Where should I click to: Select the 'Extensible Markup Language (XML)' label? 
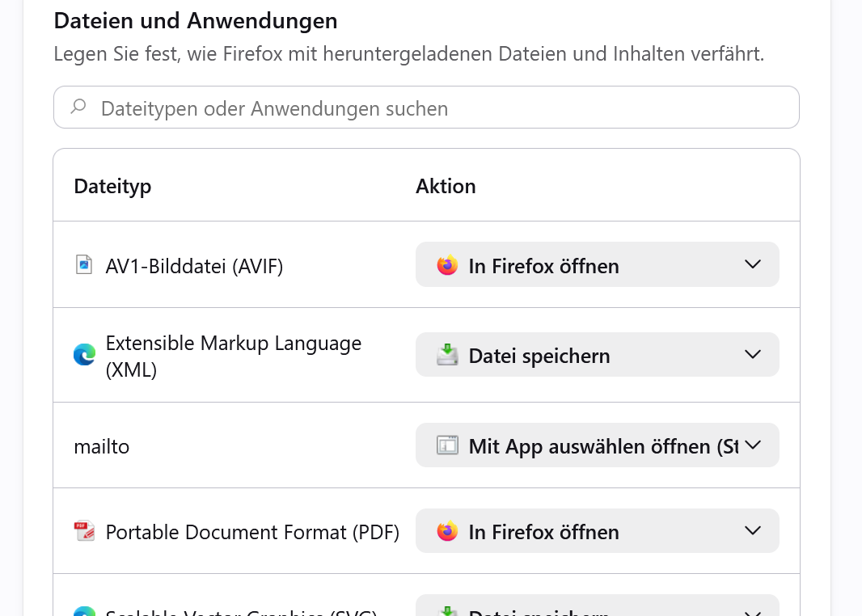234,356
